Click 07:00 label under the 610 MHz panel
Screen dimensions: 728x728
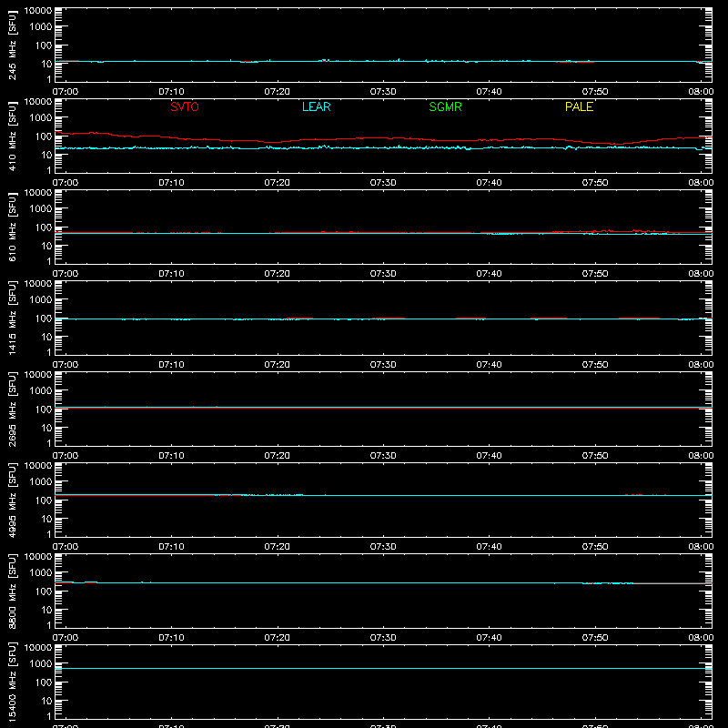point(66,274)
